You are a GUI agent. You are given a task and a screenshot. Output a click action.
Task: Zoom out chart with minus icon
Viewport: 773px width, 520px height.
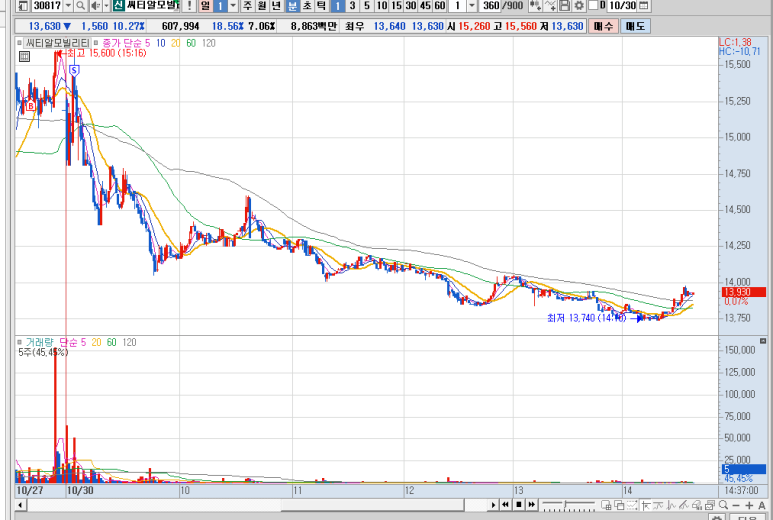736,505
